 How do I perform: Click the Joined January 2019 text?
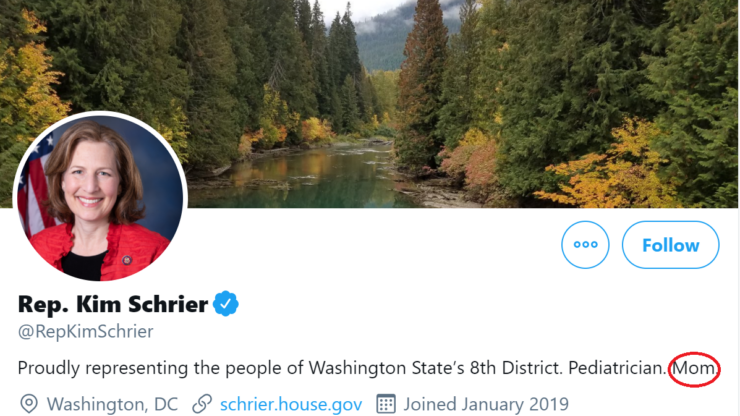(x=486, y=405)
